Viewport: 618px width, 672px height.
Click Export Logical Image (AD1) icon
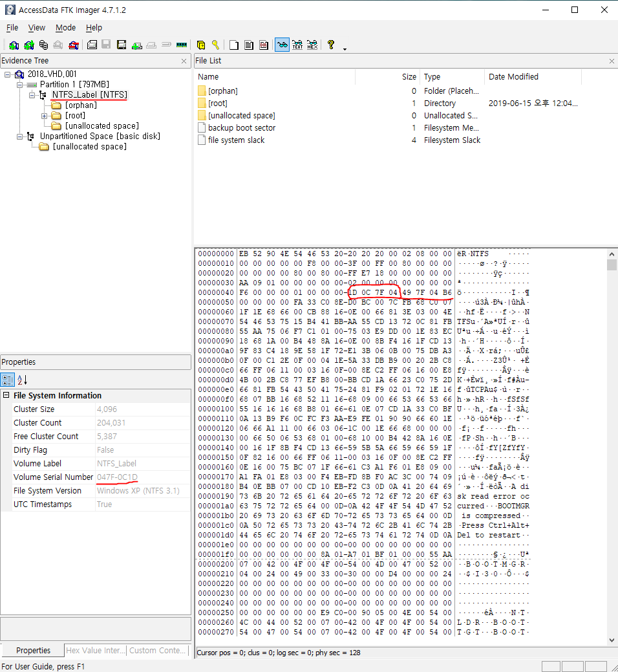click(122, 45)
